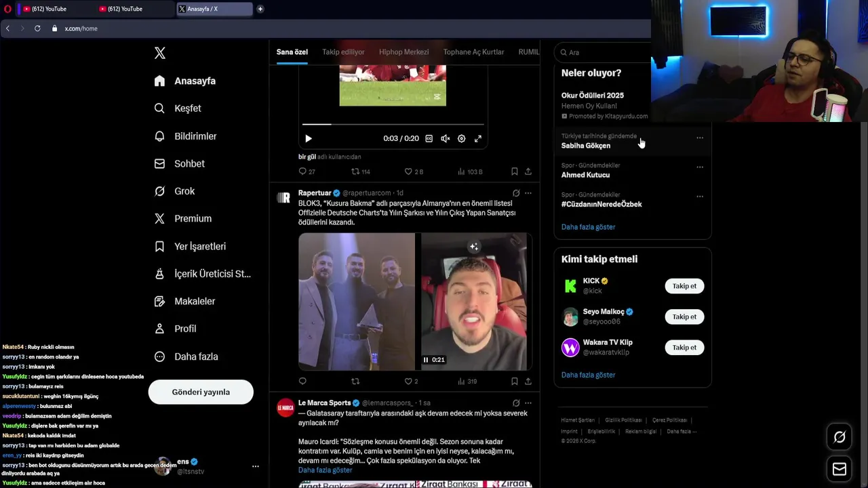
Task: Open Bildirimler notifications
Action: [185, 136]
